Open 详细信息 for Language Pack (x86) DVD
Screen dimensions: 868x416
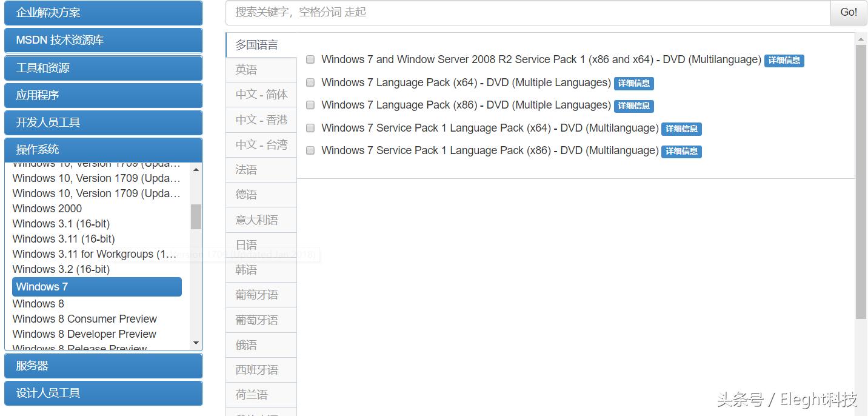click(634, 106)
